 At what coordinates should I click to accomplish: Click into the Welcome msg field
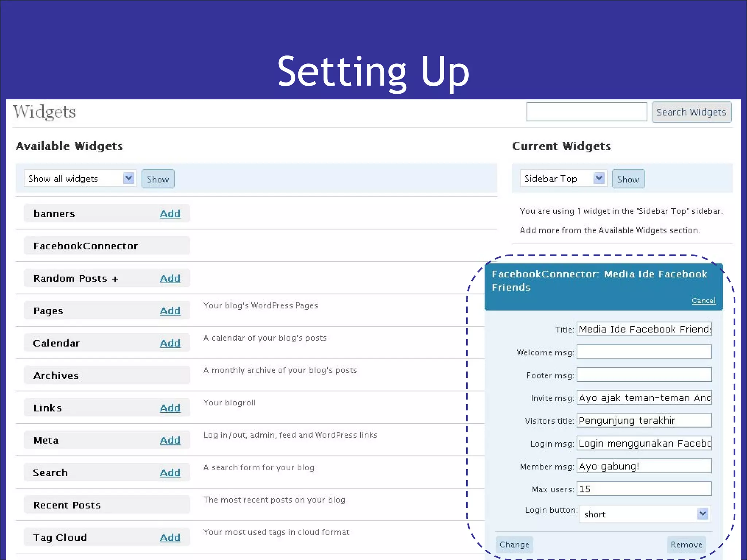click(x=644, y=352)
